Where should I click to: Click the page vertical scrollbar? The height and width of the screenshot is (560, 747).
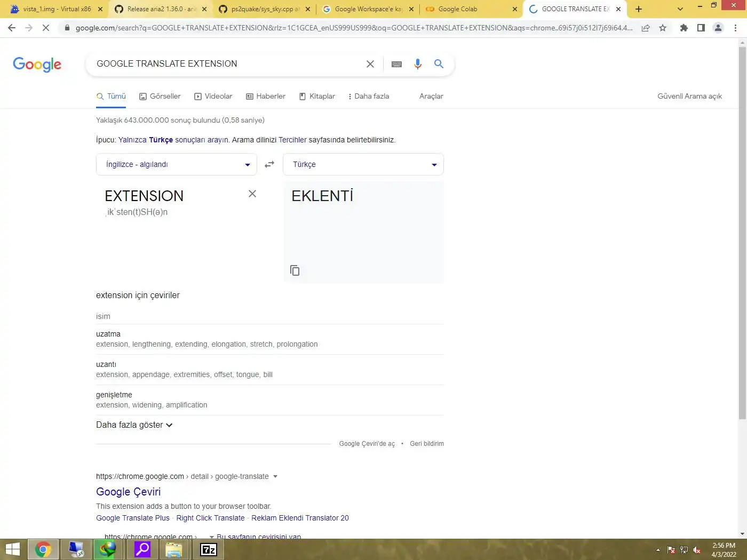tap(742, 234)
